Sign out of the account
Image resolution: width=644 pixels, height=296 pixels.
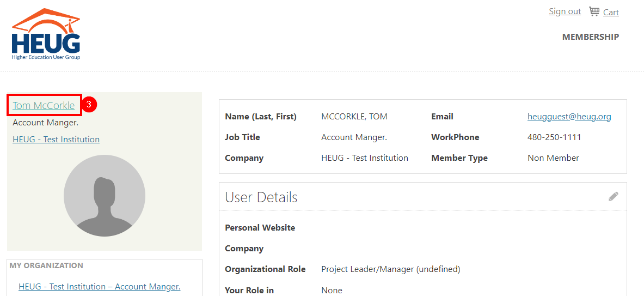click(x=565, y=11)
